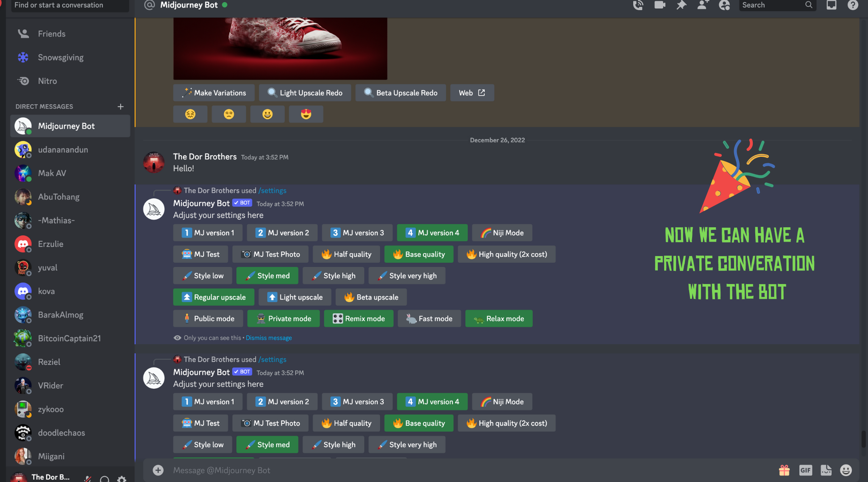Click the /settings command link above Dismiss message
868x482 pixels.
tap(273, 191)
